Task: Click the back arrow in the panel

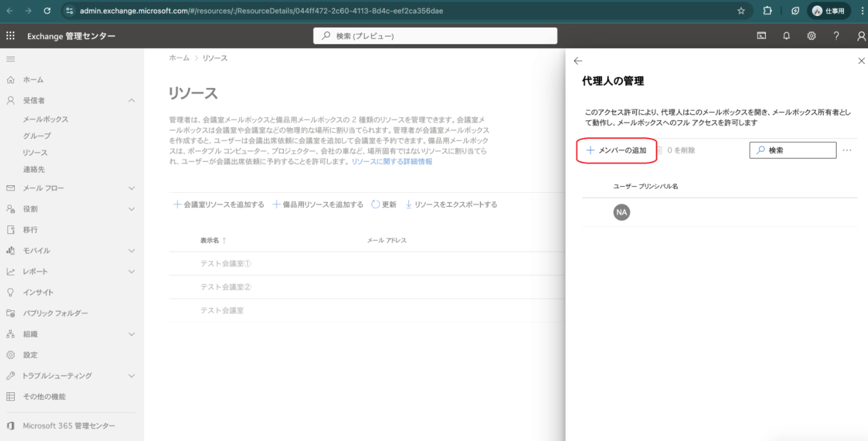Action: point(577,61)
